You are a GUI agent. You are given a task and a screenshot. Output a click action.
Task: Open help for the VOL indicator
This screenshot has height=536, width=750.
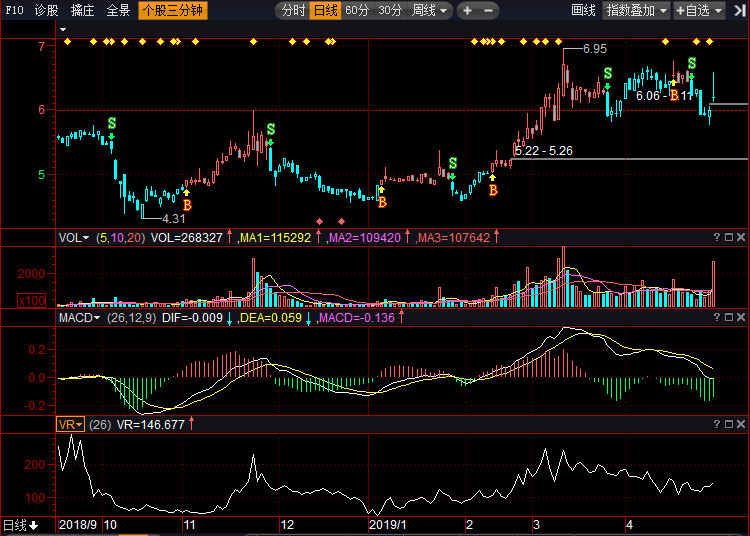tap(716, 238)
